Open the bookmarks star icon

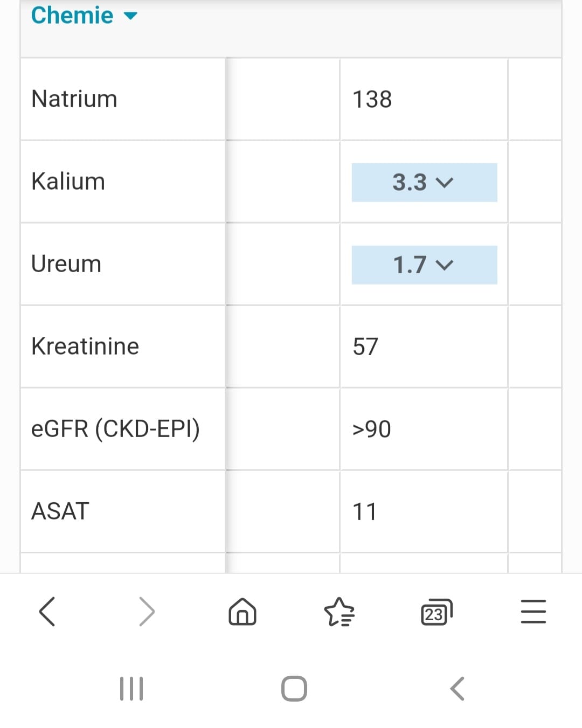339,612
